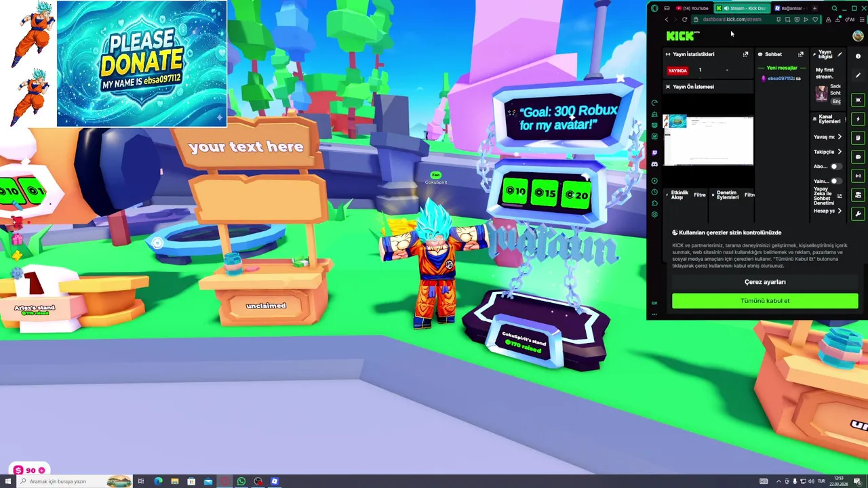This screenshot has width=868, height=488.
Task: Click the wrench tools icon in Kick right rail
Action: (x=858, y=213)
